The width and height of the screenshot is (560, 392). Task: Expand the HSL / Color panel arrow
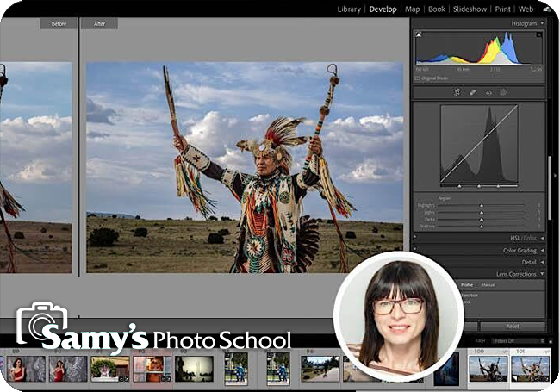pyautogui.click(x=542, y=238)
